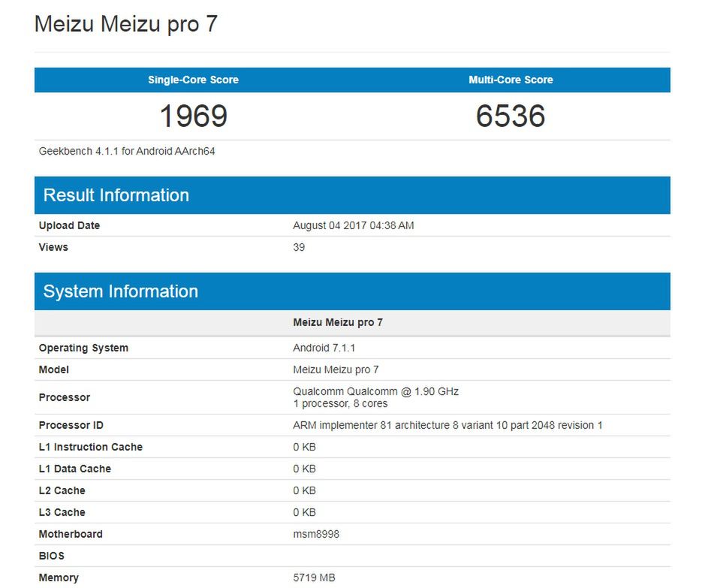This screenshot has width=702, height=588.
Task: Click the bold device name column header
Action: coord(338,322)
